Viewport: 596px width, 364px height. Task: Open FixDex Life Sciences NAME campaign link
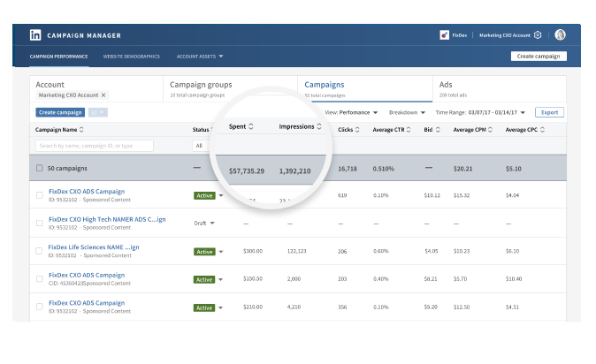pyautogui.click(x=94, y=247)
